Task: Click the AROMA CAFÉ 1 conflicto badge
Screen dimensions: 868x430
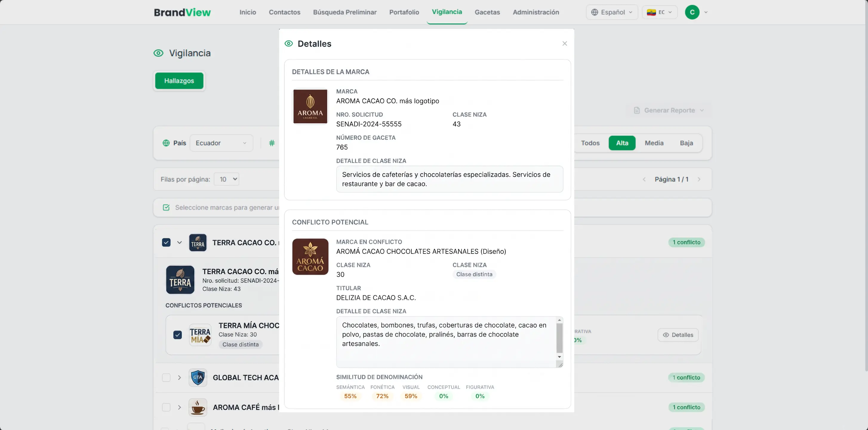Action: tap(687, 407)
